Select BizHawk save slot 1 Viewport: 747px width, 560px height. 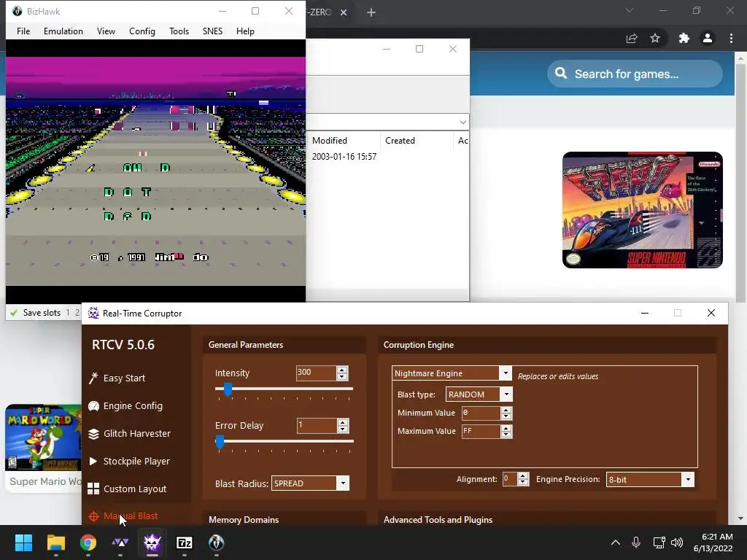coord(68,313)
